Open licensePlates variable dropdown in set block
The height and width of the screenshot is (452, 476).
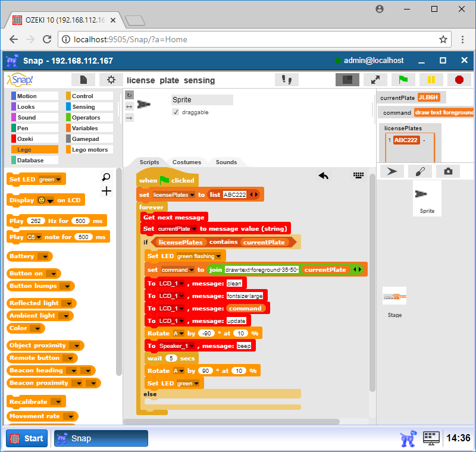click(192, 195)
